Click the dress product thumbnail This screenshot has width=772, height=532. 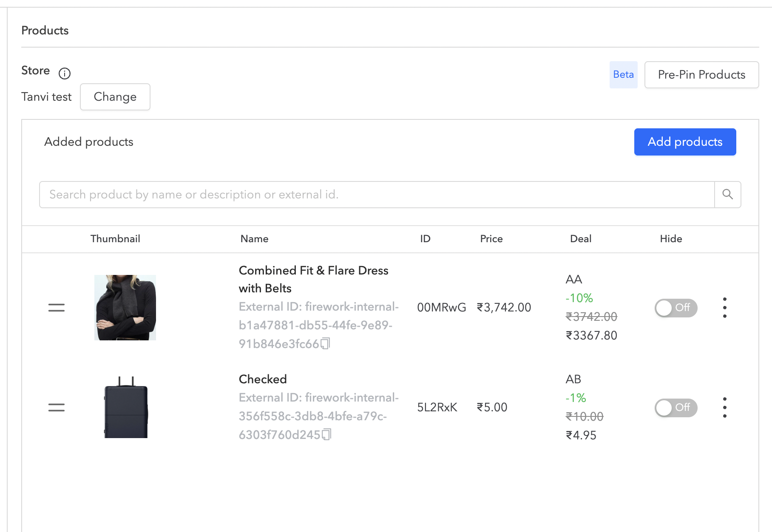tap(125, 308)
